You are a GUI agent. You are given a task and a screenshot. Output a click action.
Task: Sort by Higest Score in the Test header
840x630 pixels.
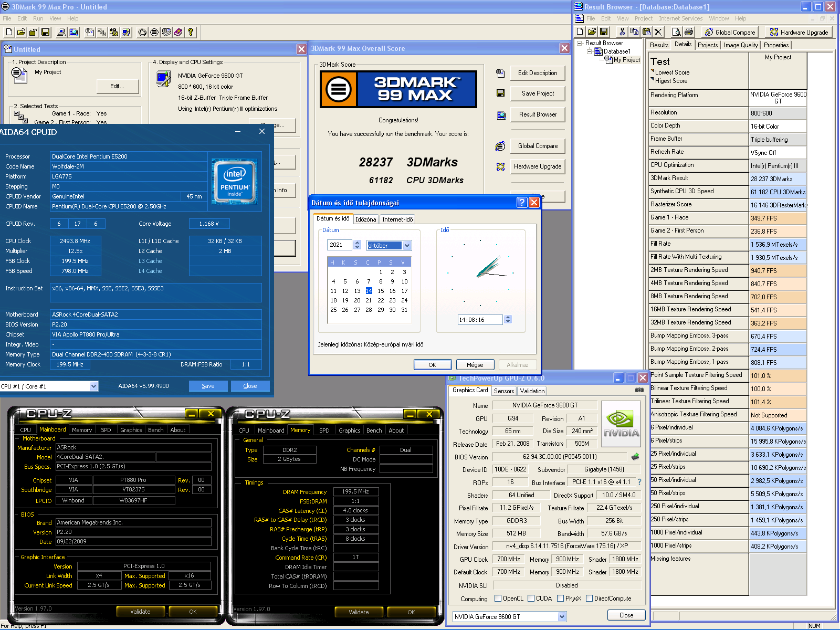coord(670,81)
